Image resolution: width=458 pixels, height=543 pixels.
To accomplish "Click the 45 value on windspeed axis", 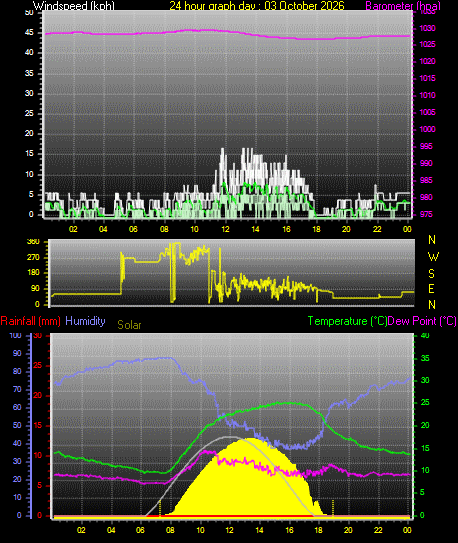I will pos(29,33).
